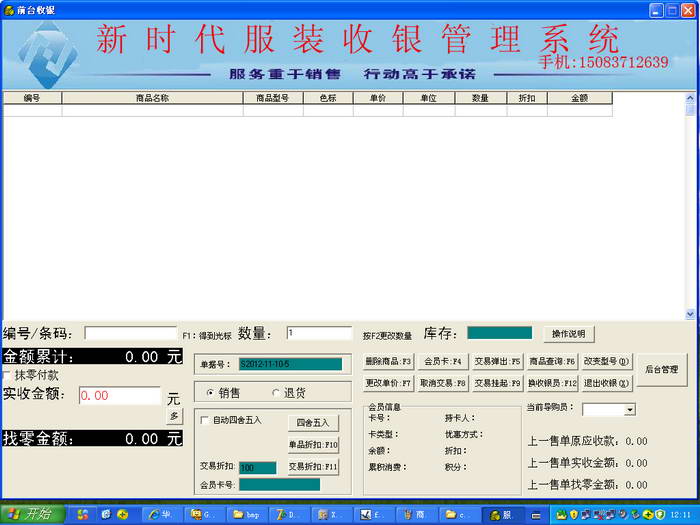
Task: Click the 四舍五入 rounding button
Action: [313, 423]
